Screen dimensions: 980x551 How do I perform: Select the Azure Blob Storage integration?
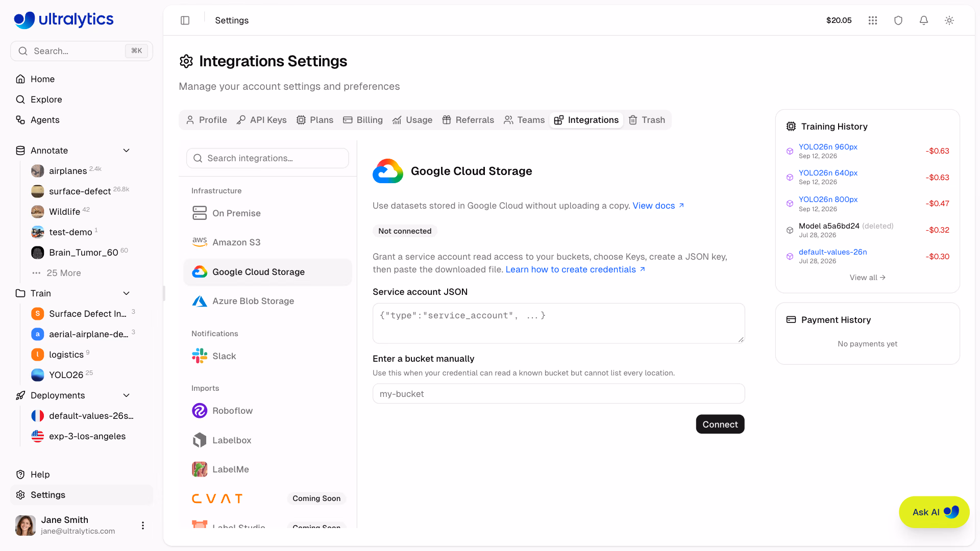pos(267,301)
